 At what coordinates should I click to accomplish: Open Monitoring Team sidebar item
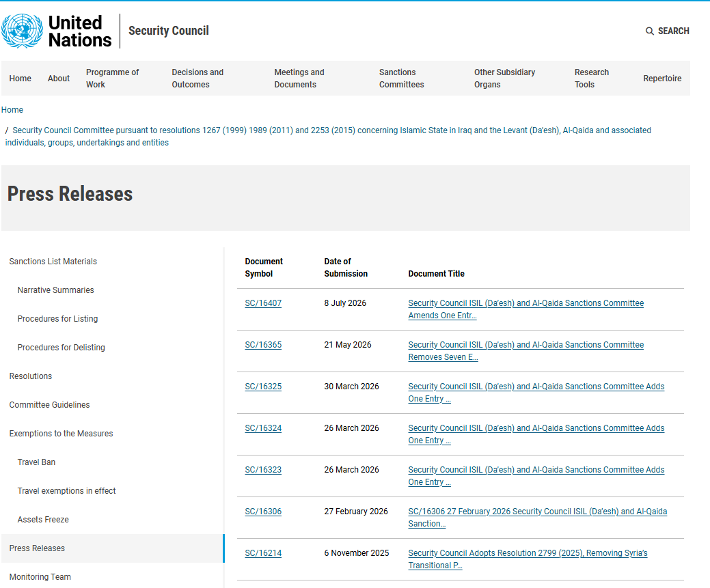click(40, 576)
